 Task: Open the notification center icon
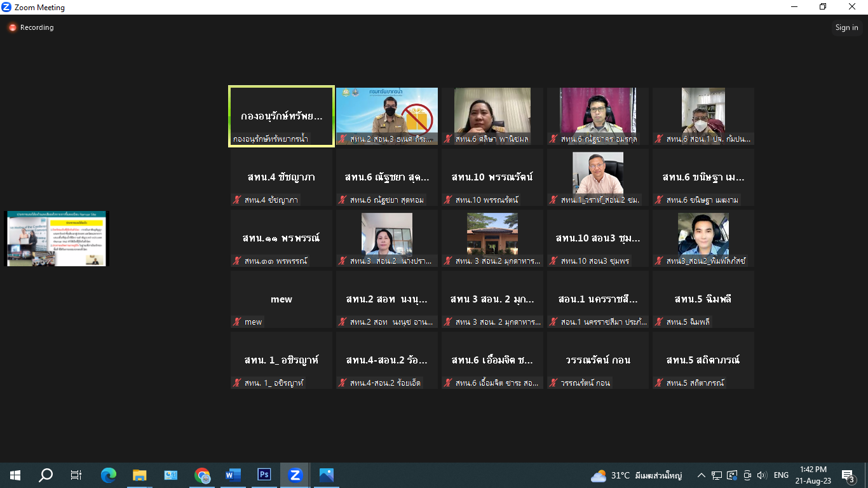(x=847, y=475)
